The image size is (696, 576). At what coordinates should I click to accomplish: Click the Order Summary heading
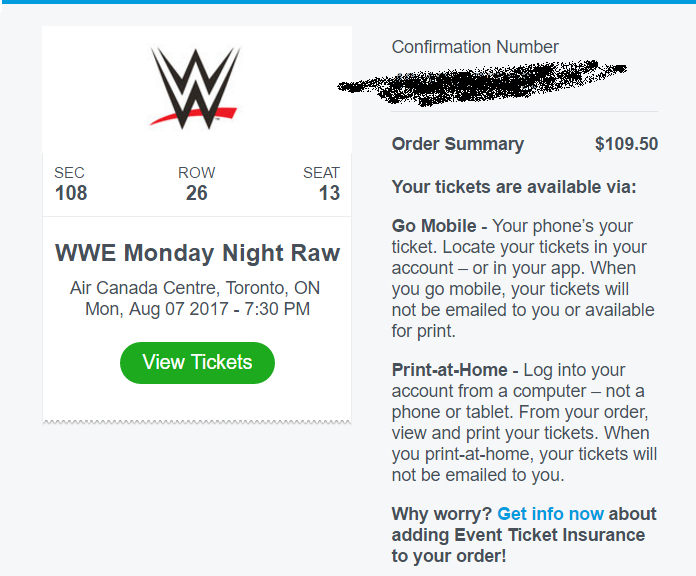457,144
